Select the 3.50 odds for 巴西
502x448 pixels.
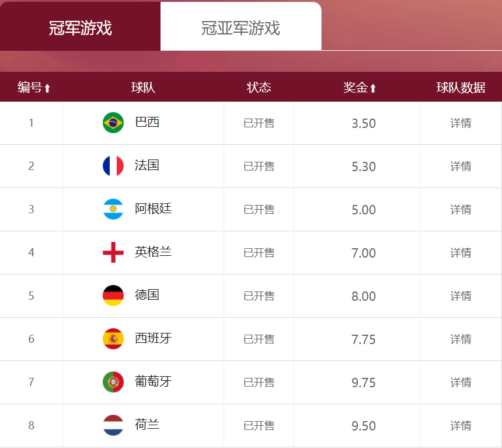pos(364,123)
